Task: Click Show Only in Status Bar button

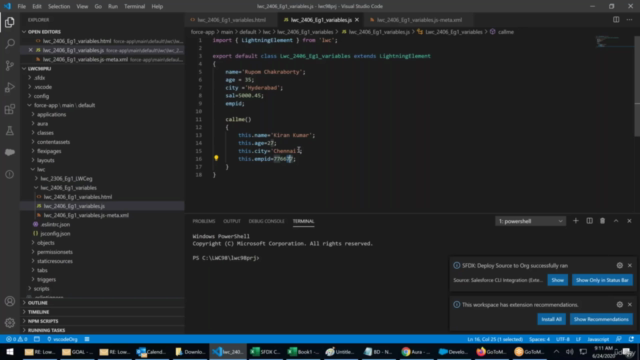Action: [602, 280]
